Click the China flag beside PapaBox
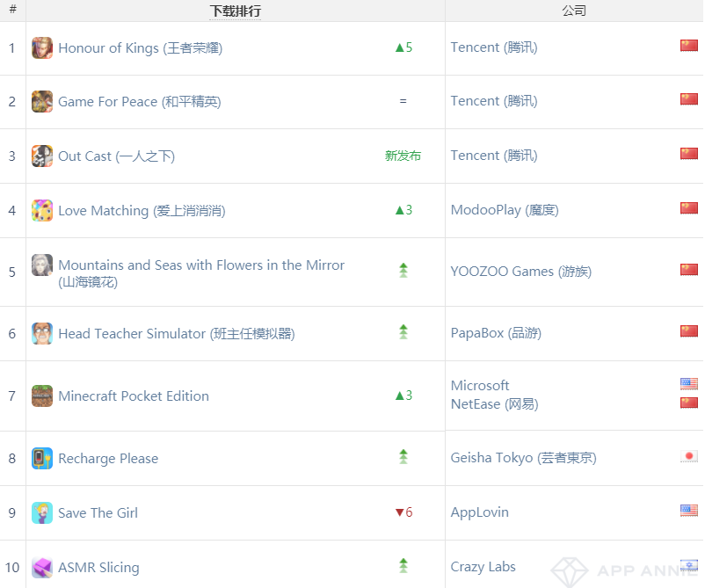This screenshot has height=588, width=705. click(689, 330)
